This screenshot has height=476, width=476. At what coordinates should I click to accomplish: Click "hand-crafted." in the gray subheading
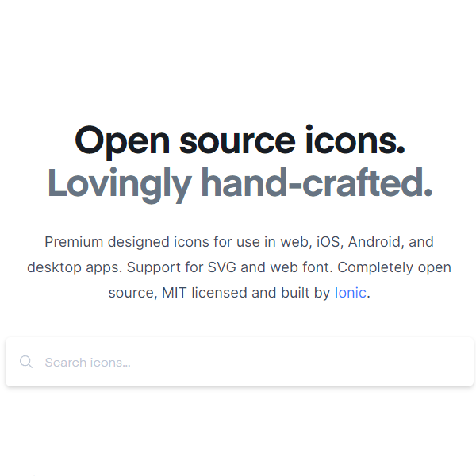point(317,182)
